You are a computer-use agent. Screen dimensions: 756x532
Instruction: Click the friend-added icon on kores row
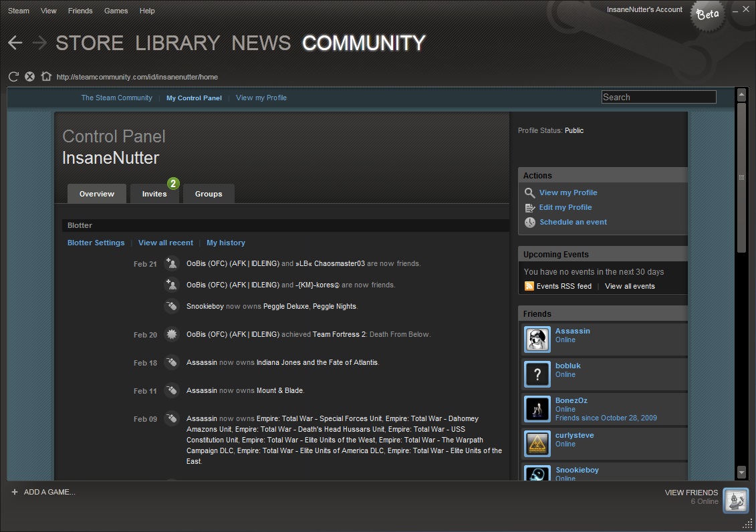pyautogui.click(x=171, y=285)
